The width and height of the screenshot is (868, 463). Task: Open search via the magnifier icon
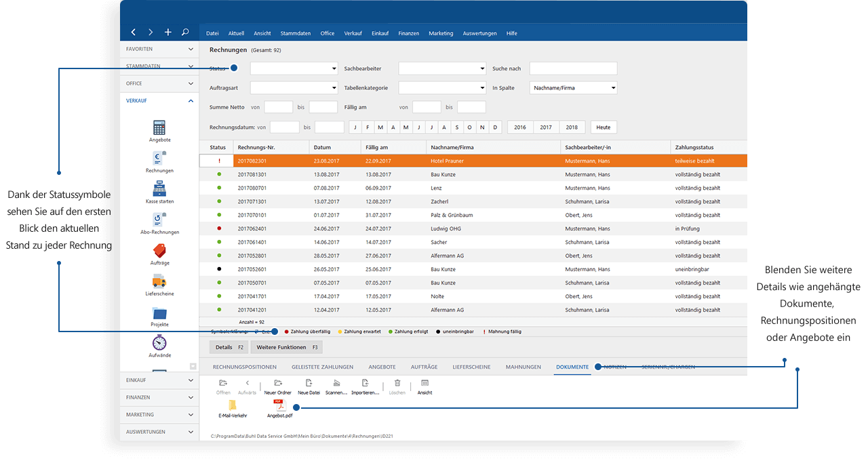185,32
